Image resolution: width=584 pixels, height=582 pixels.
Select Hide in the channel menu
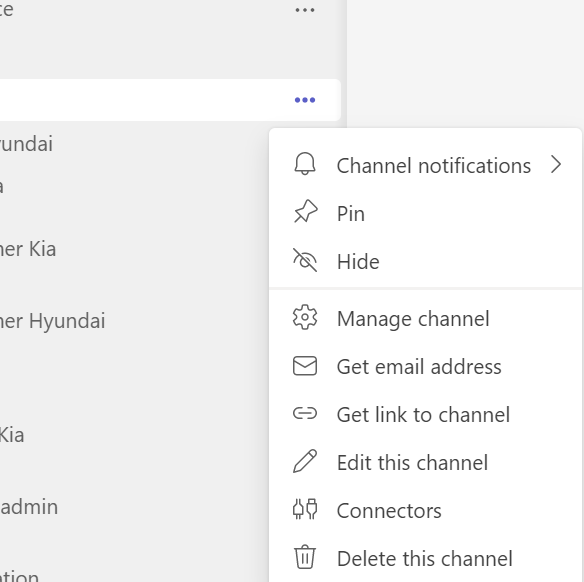point(425,261)
